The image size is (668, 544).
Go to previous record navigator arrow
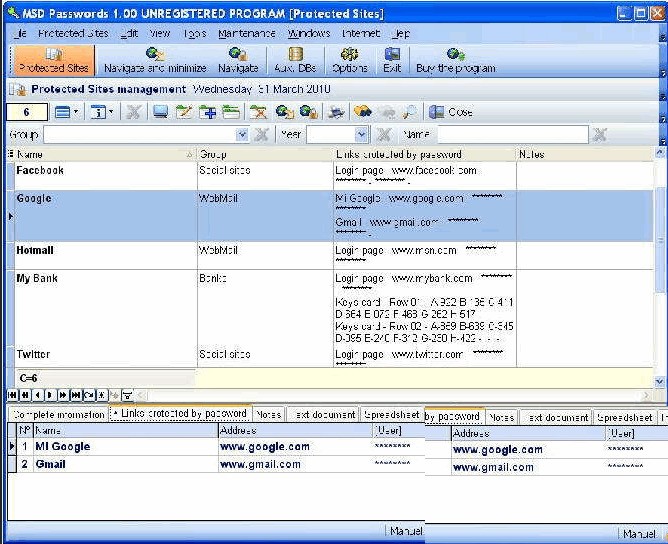pyautogui.click(x=38, y=395)
